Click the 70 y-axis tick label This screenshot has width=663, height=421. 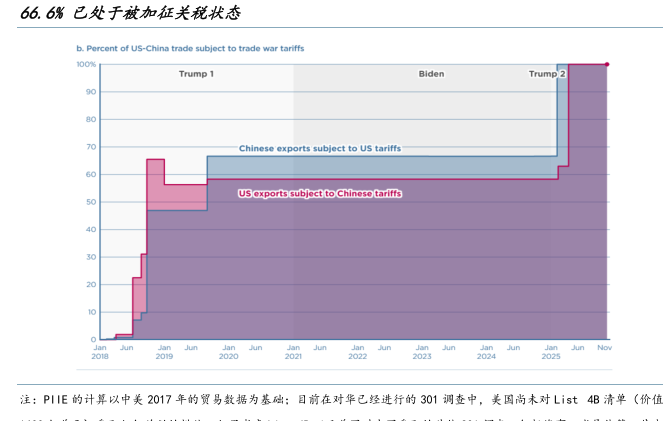pos(90,147)
